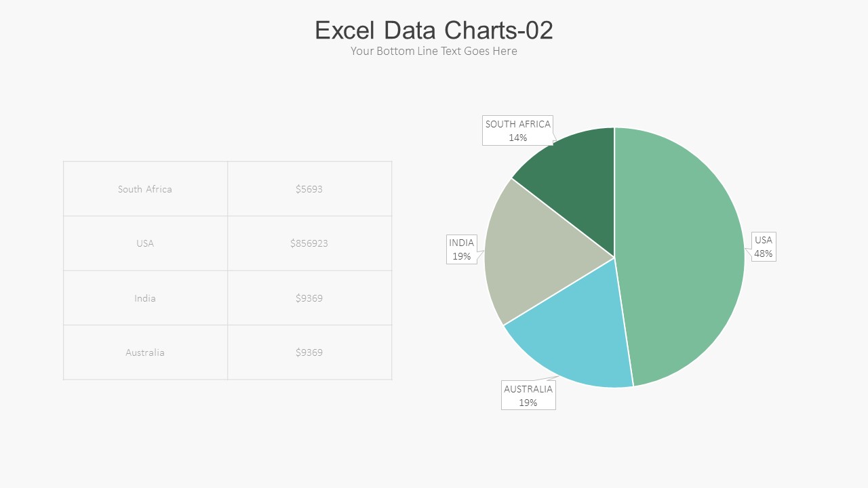Select the "INDIA 19%" data label

(x=462, y=249)
